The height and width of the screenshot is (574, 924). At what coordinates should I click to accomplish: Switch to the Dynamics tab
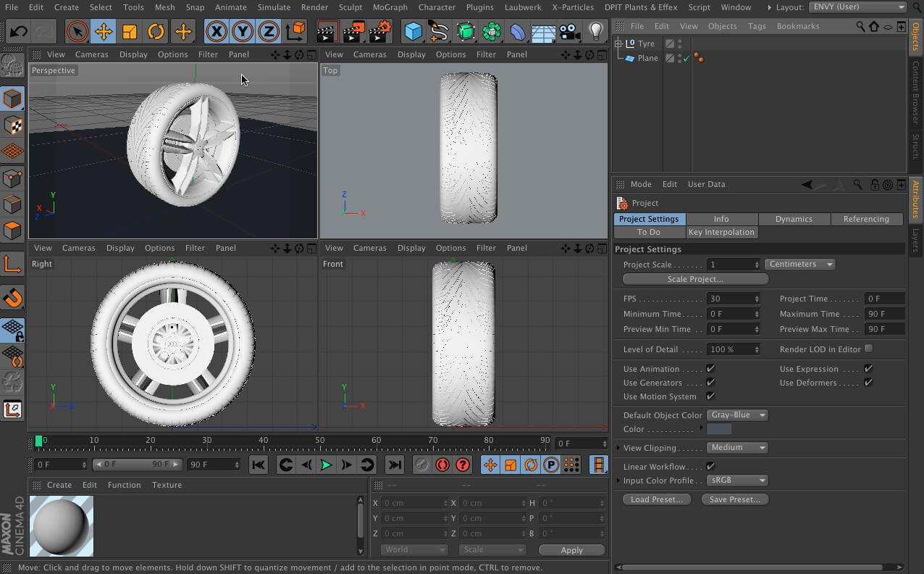point(794,219)
